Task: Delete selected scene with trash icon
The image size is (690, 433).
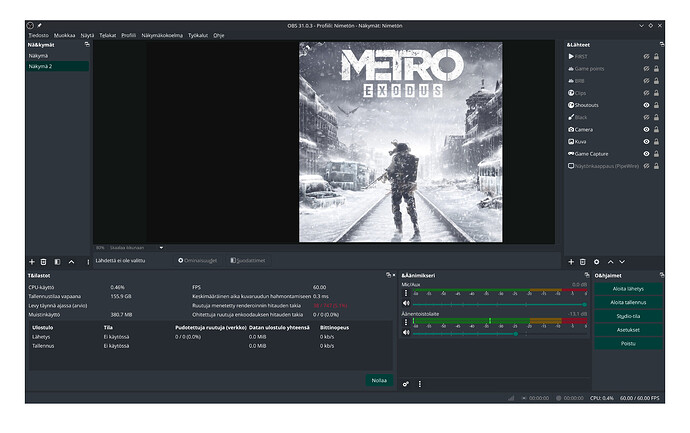Action: (x=44, y=262)
